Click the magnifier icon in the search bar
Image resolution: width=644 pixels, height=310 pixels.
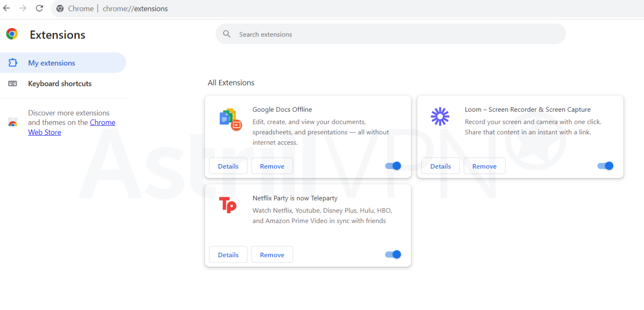pyautogui.click(x=227, y=34)
